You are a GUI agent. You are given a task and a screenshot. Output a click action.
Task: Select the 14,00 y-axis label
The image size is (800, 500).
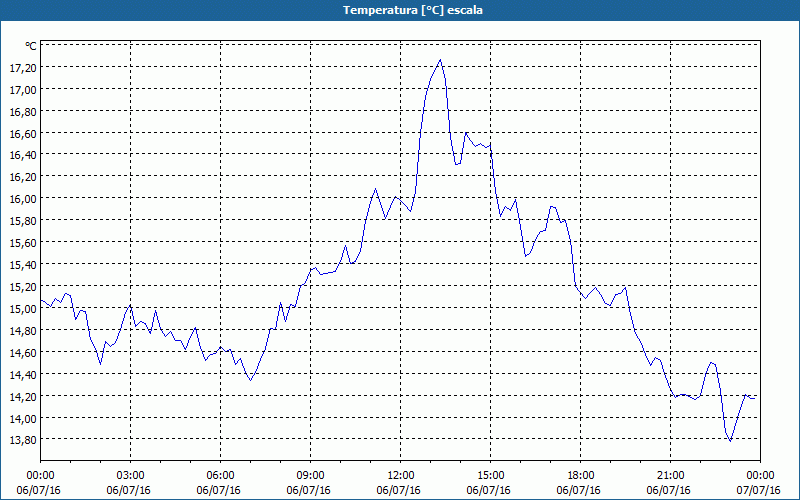22,418
